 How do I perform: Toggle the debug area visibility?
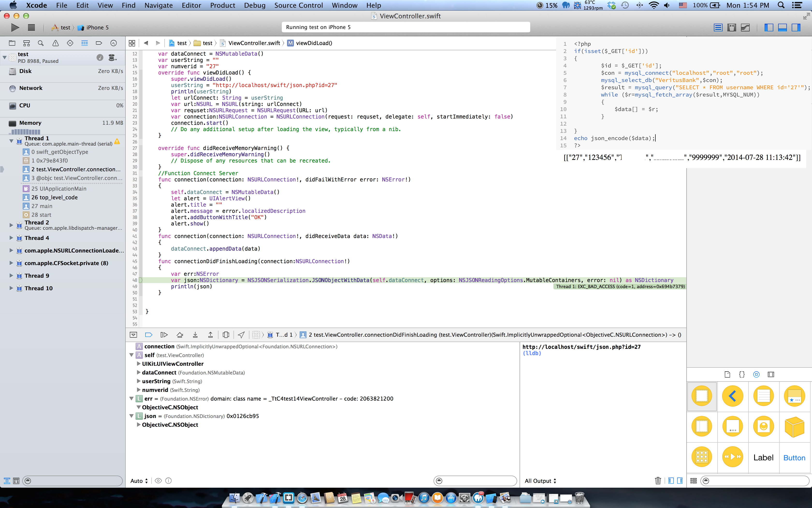783,28
